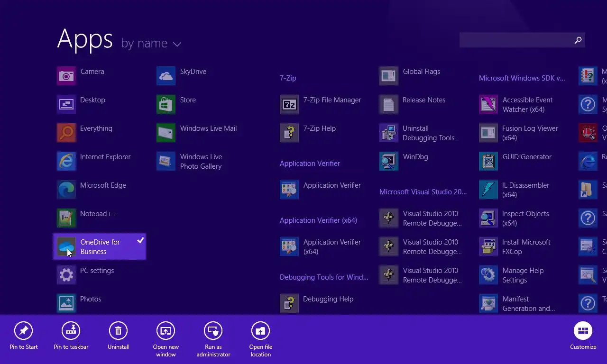The width and height of the screenshot is (607, 364).
Task: Open the PC settings gear icon
Action: pyautogui.click(x=66, y=275)
